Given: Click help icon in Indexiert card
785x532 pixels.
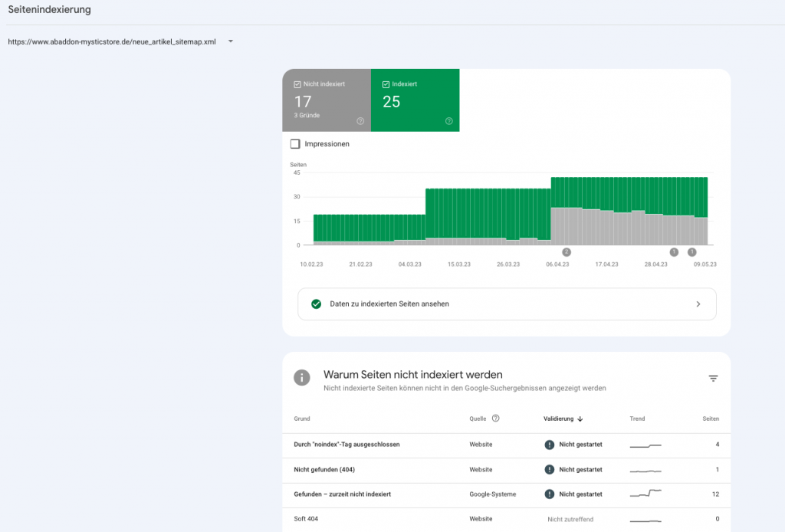Looking at the screenshot, I should [x=448, y=121].
